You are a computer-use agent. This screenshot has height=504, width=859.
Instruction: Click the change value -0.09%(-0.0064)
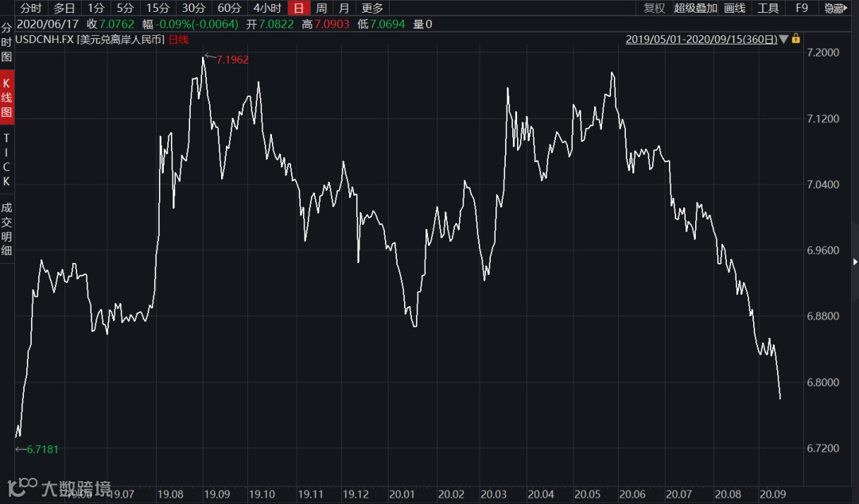tap(196, 24)
